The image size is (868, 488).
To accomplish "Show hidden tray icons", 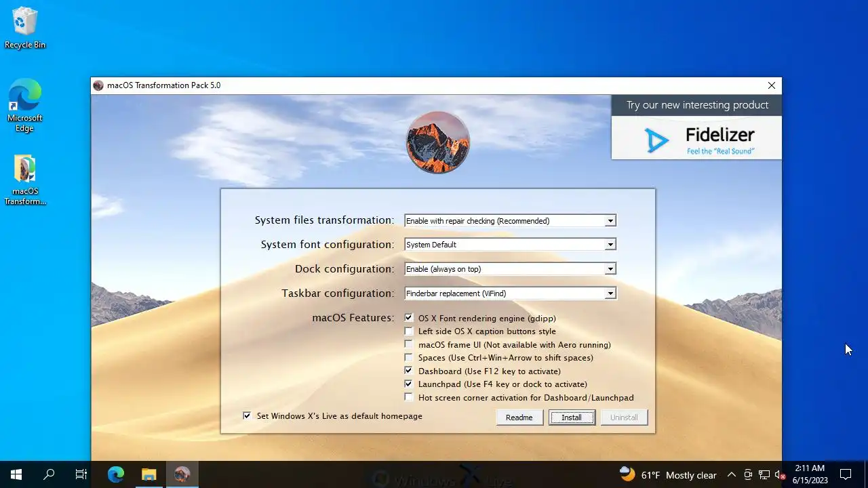I will [x=732, y=474].
